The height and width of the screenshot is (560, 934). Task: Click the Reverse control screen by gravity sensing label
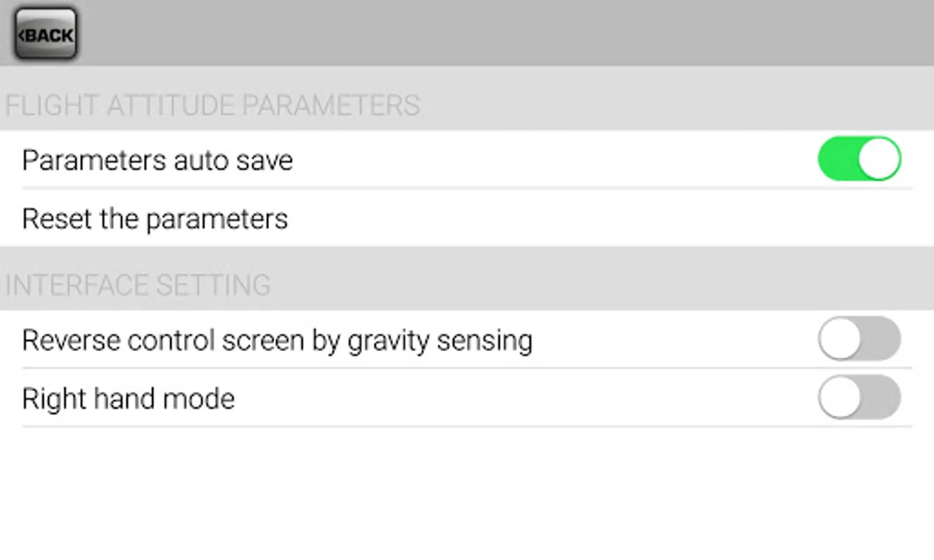click(x=277, y=340)
